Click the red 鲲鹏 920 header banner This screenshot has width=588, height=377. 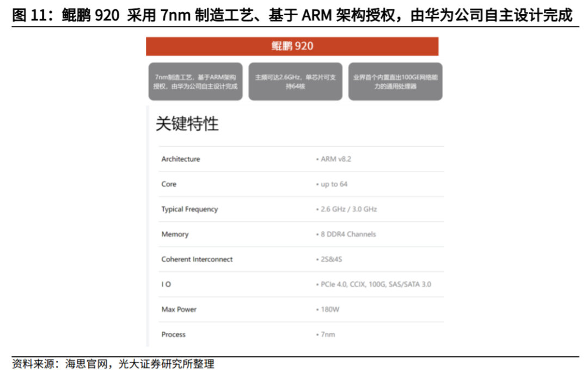(292, 46)
